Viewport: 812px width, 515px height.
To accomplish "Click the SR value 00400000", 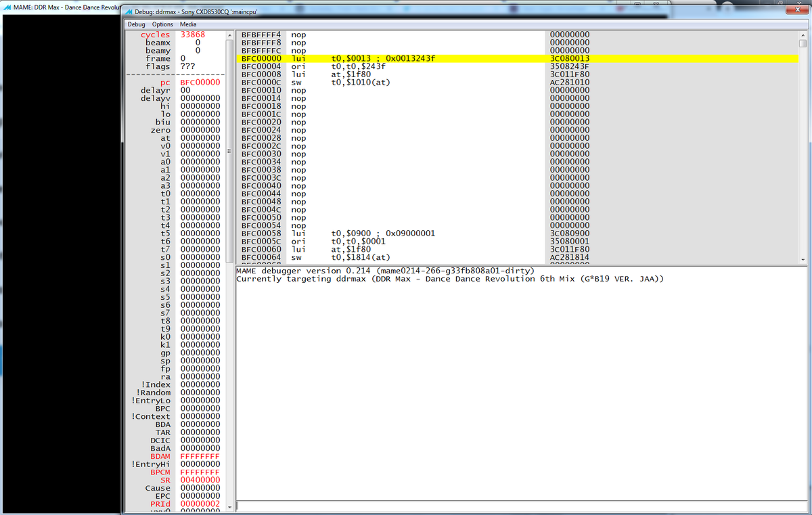I will coord(200,480).
